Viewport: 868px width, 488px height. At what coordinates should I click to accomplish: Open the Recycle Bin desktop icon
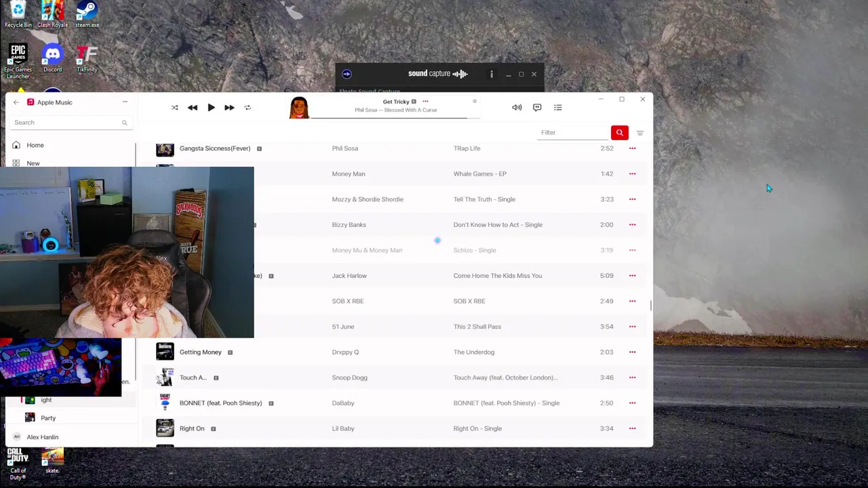[x=18, y=15]
